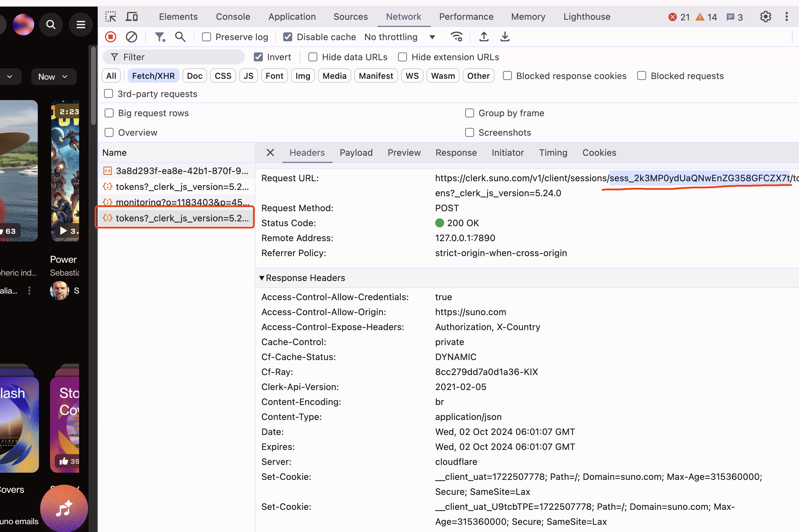This screenshot has height=532, width=799.
Task: Click into the Filter text field
Action: [x=180, y=57]
